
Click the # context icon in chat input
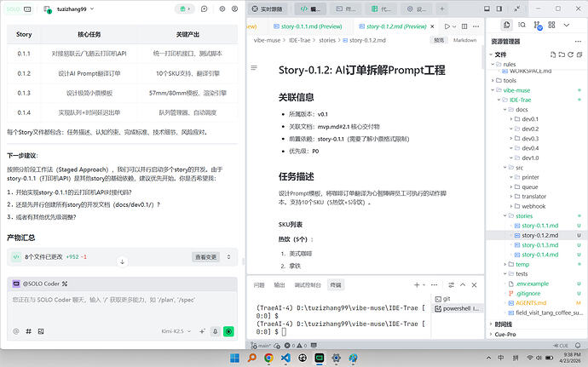[x=28, y=331]
